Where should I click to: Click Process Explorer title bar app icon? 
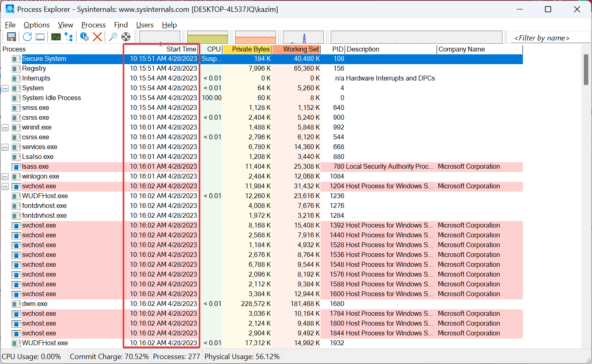point(10,9)
